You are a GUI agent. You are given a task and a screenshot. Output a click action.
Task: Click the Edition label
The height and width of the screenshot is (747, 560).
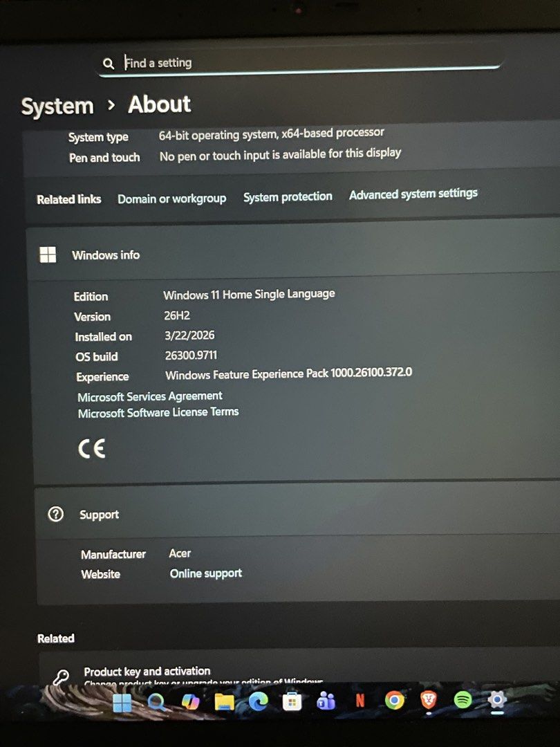point(91,296)
